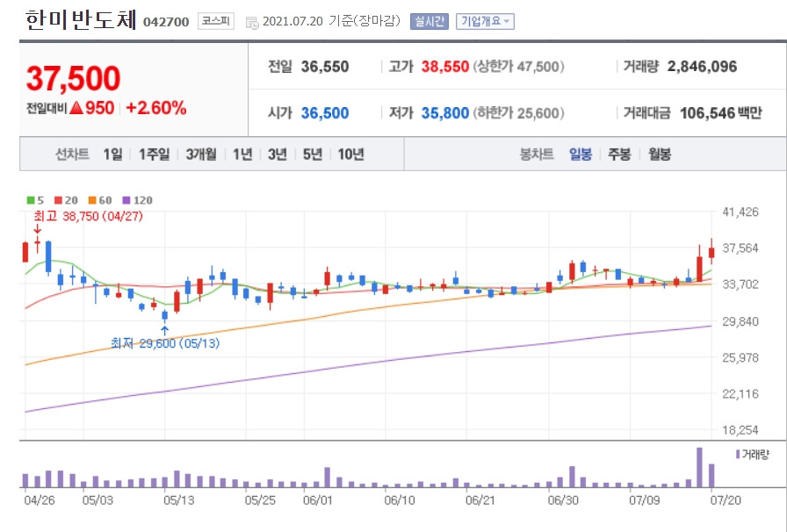787x532 pixels.
Task: Click the 22,116 price axis label
Action: tap(740, 394)
